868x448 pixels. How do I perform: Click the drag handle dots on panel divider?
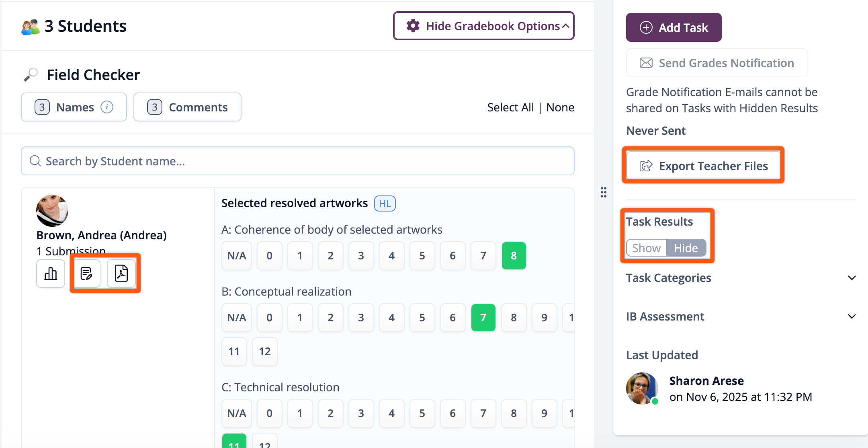pos(603,192)
